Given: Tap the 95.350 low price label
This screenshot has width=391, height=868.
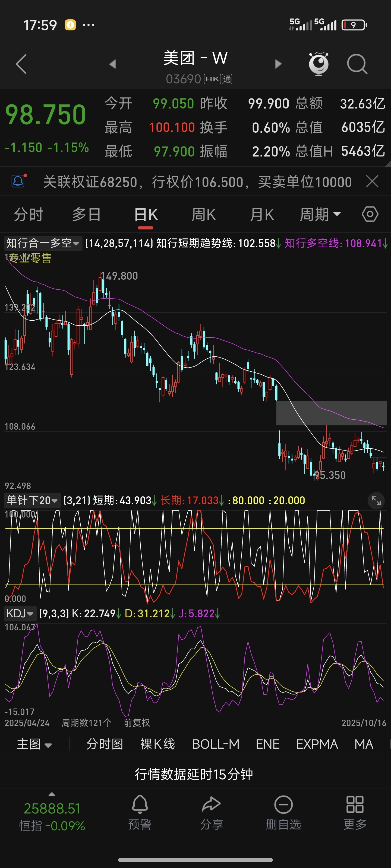Looking at the screenshot, I should click(330, 475).
